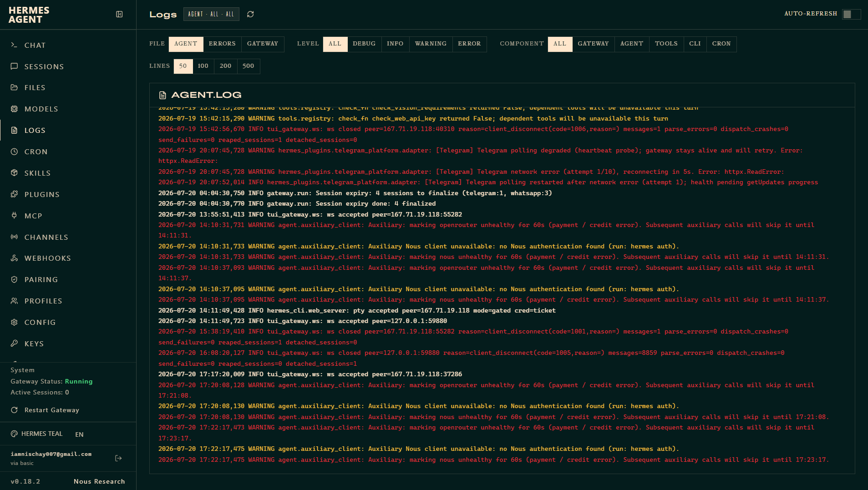Open the Config page
The width and height of the screenshot is (868, 490).
[68, 322]
